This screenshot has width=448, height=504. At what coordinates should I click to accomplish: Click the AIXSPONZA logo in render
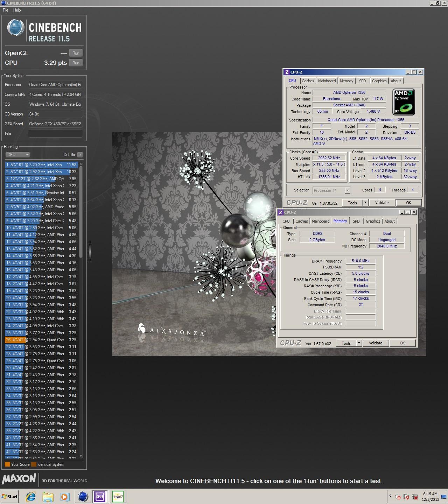coord(171,331)
